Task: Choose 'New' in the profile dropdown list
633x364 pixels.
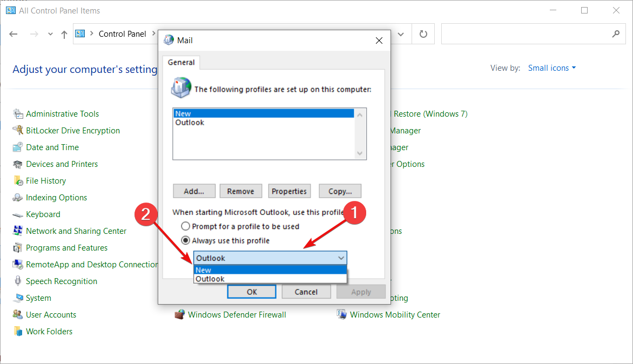Action: click(270, 270)
